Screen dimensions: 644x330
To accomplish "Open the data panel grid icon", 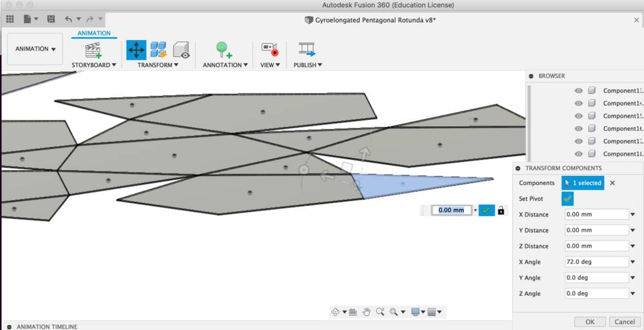I will 10,19.
